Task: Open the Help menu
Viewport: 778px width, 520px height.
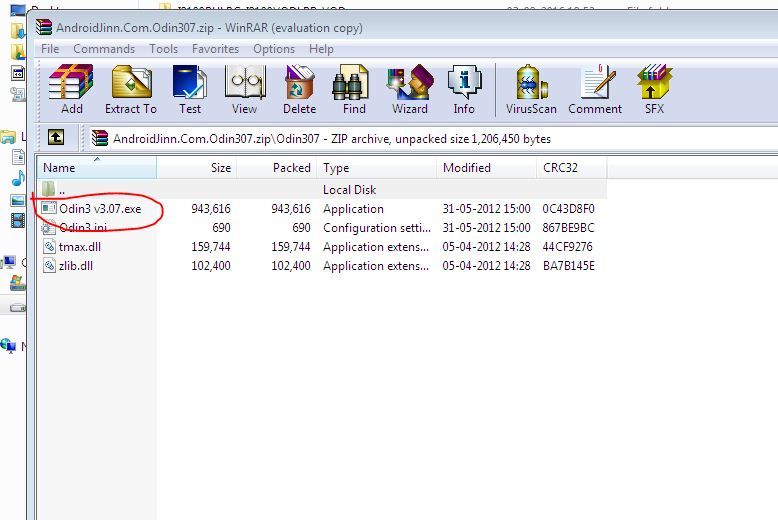Action: (x=321, y=49)
